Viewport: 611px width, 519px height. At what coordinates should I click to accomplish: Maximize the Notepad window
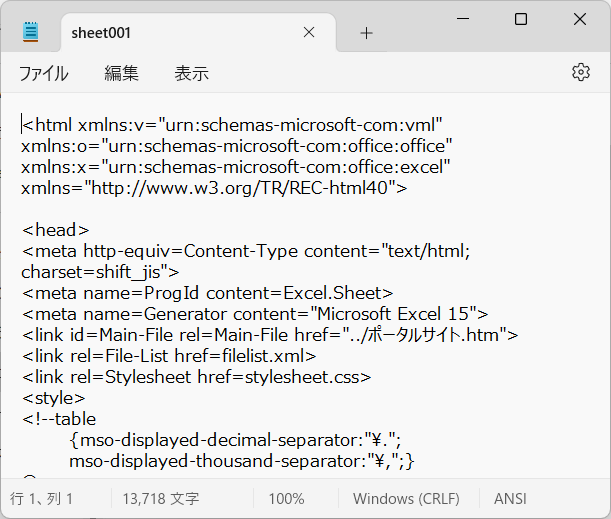coord(521,19)
